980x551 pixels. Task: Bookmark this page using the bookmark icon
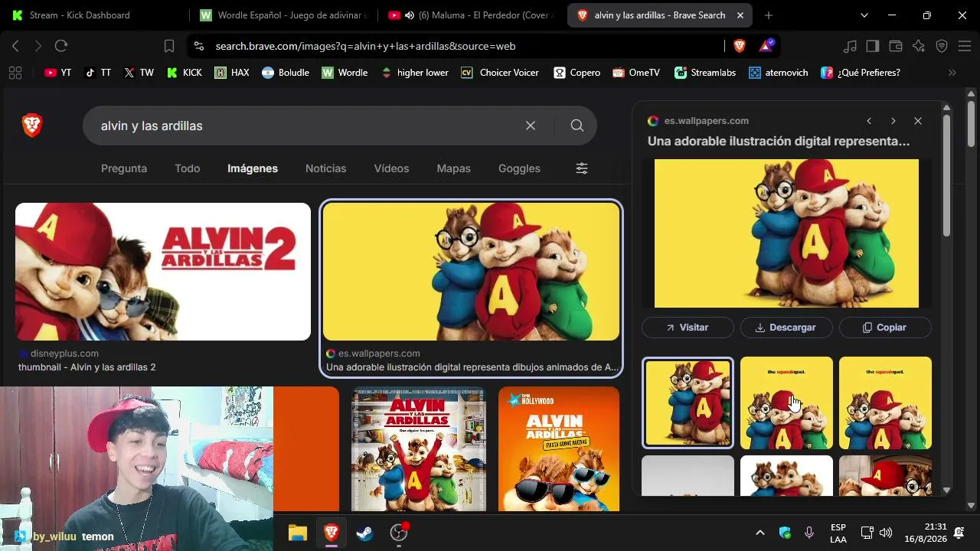coord(169,46)
